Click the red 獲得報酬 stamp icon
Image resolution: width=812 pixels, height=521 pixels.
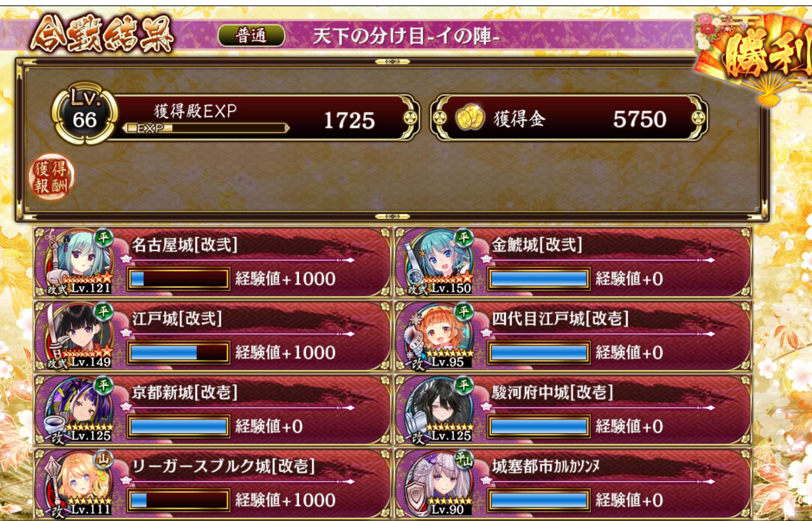51,177
